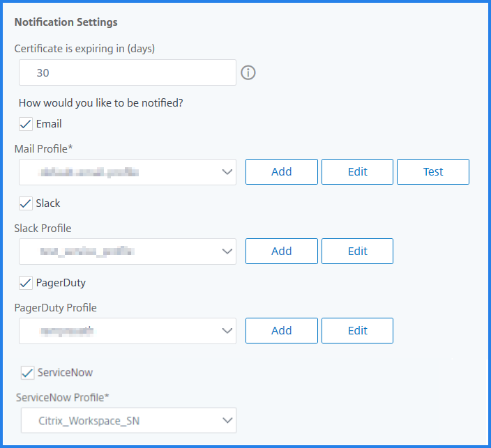491x448 pixels.
Task: Add a new mail profile
Action: coord(282,172)
